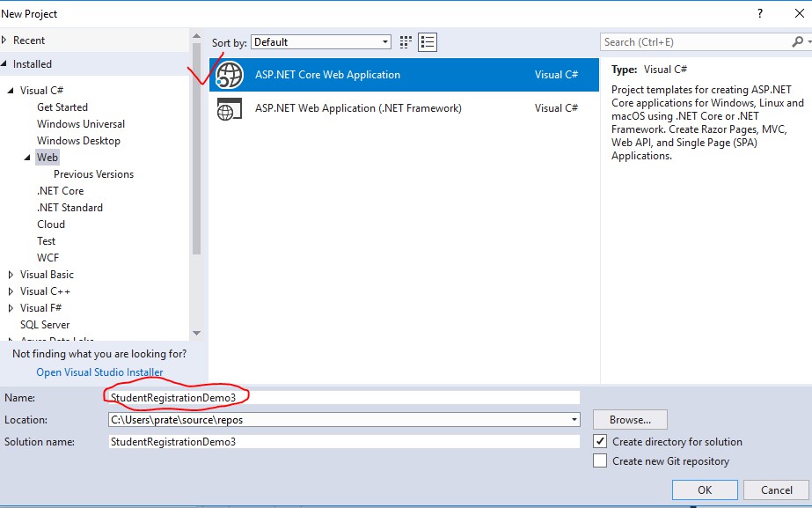Select Windows Desktop template category
Screen dimensions: 812x508
click(x=78, y=141)
